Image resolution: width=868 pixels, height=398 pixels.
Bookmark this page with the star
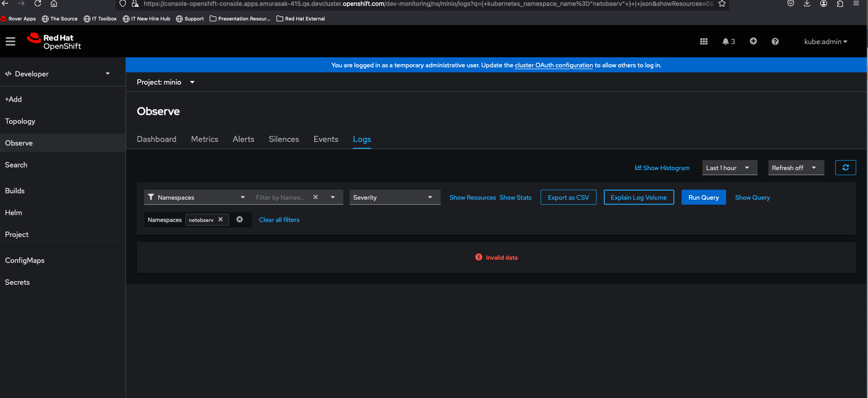coord(722,4)
